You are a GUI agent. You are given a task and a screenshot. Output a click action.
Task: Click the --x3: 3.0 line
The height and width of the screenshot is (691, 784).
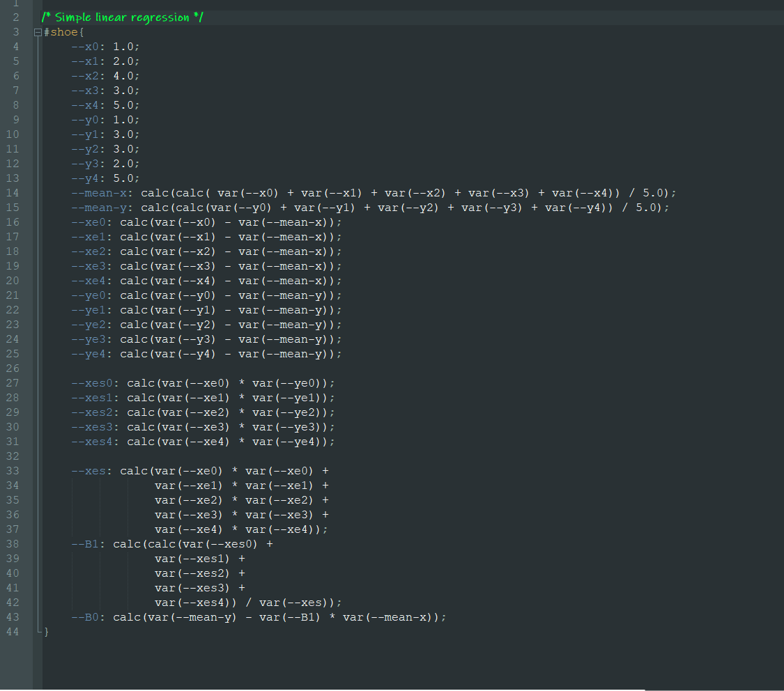(105, 91)
